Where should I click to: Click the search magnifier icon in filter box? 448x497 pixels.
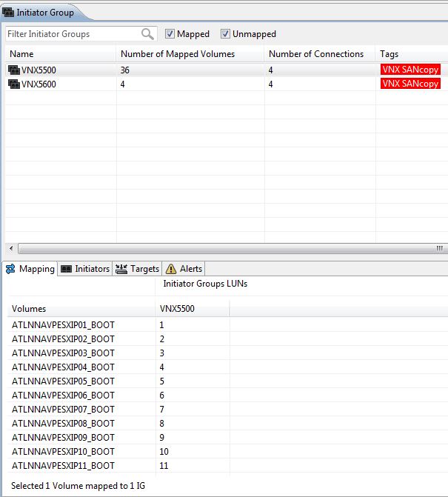click(147, 34)
